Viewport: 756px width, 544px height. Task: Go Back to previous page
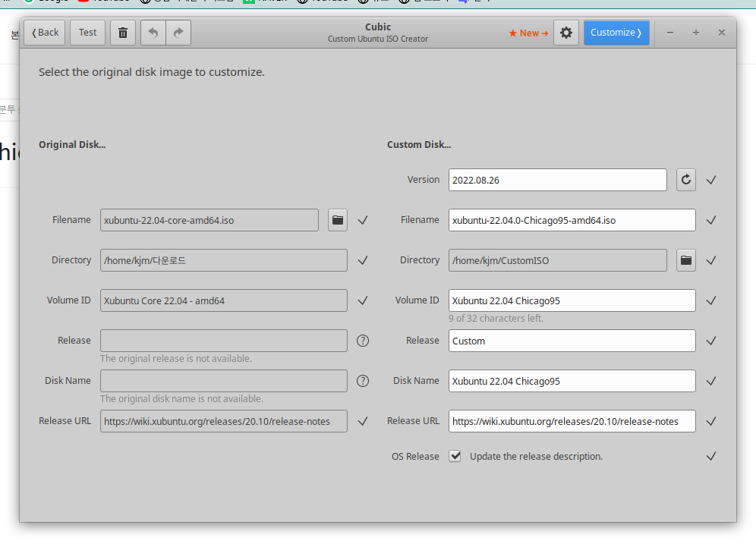coord(44,33)
